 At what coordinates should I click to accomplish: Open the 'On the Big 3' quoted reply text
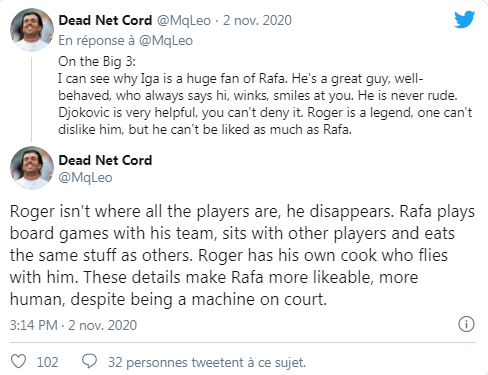(x=265, y=95)
